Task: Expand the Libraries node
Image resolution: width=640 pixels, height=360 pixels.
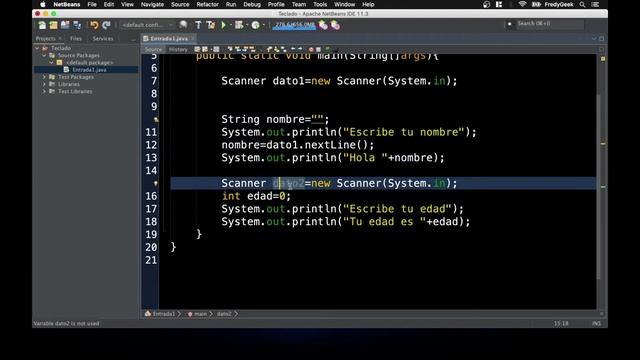Action: coord(44,84)
